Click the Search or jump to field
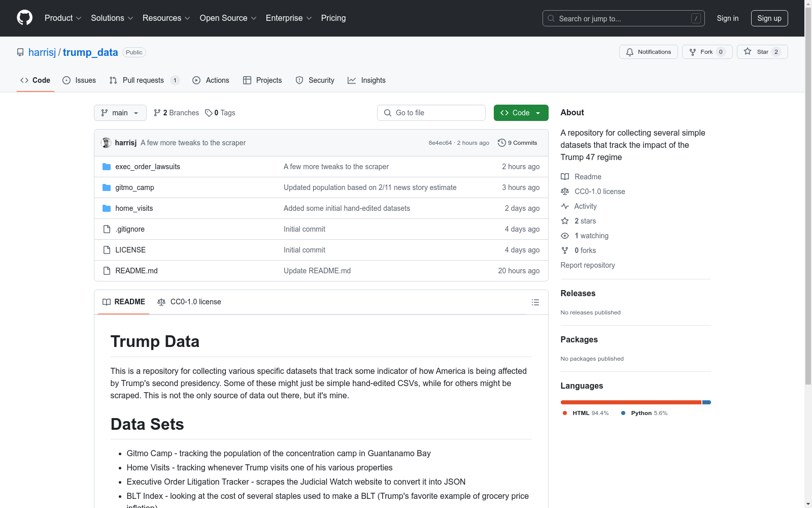The height and width of the screenshot is (508, 812). [624, 18]
